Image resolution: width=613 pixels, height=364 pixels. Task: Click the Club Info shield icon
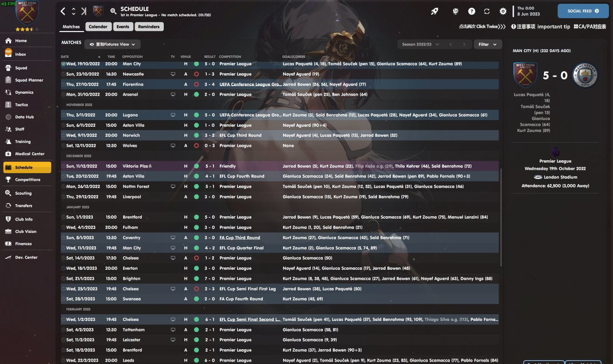[8, 219]
